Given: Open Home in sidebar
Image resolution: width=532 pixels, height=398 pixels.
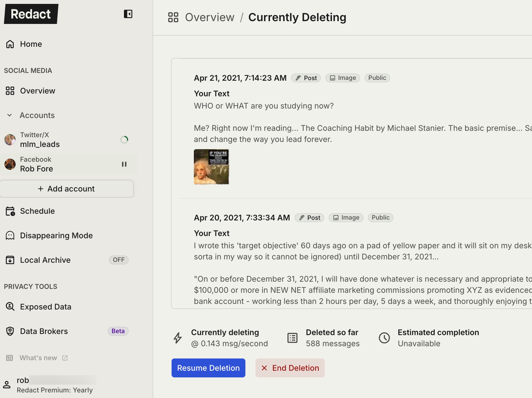Looking at the screenshot, I should 31,44.
